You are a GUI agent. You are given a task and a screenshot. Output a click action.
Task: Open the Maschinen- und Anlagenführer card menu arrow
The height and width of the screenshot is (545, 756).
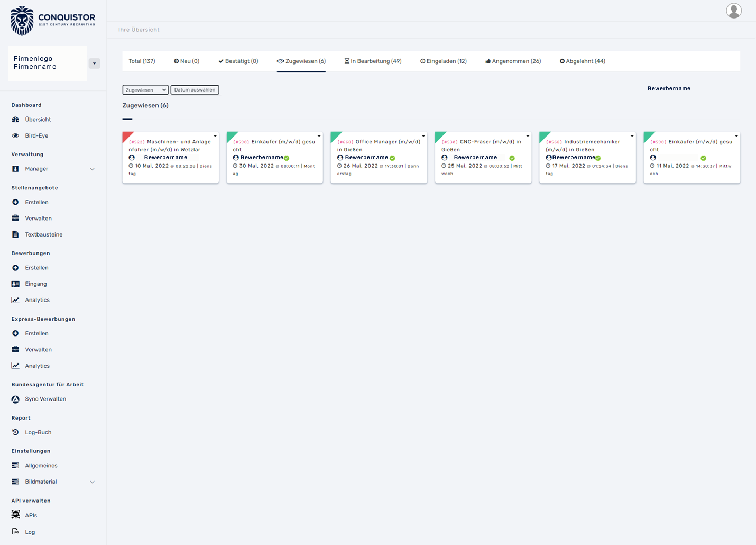point(215,136)
